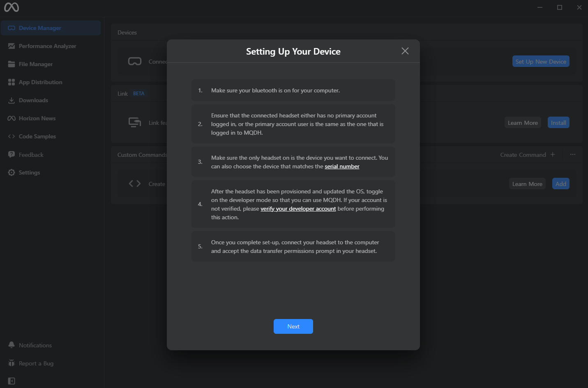Viewport: 588px width, 388px height.
Task: Close the Setting Up Your Device dialog
Action: (405, 51)
